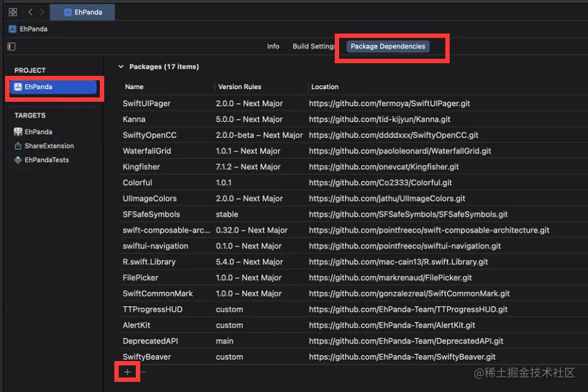The image size is (588, 392).
Task: Click the Colorful 1.0.1 version rule
Action: tap(224, 183)
